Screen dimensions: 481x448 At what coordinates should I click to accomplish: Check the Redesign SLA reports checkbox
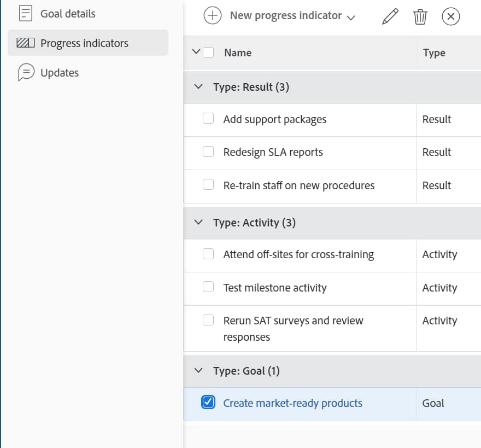(x=208, y=152)
